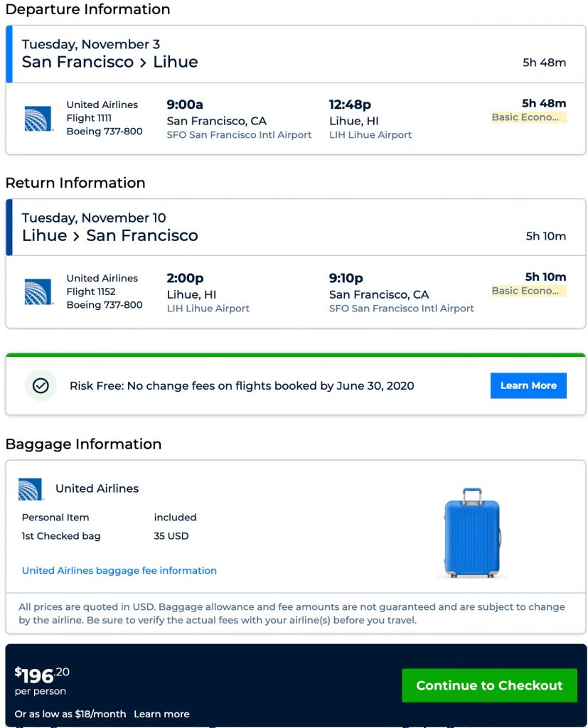Click LIH Lihue Airport arrival text
588x728 pixels.
point(370,135)
